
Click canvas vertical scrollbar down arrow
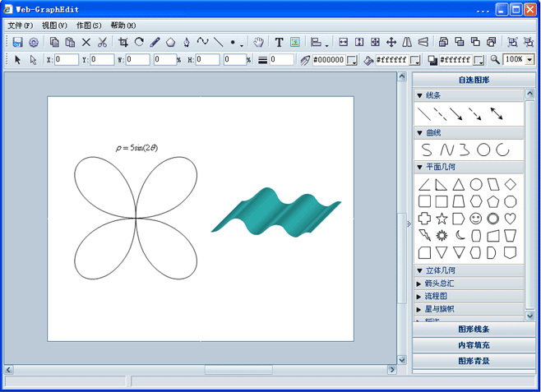(402, 360)
